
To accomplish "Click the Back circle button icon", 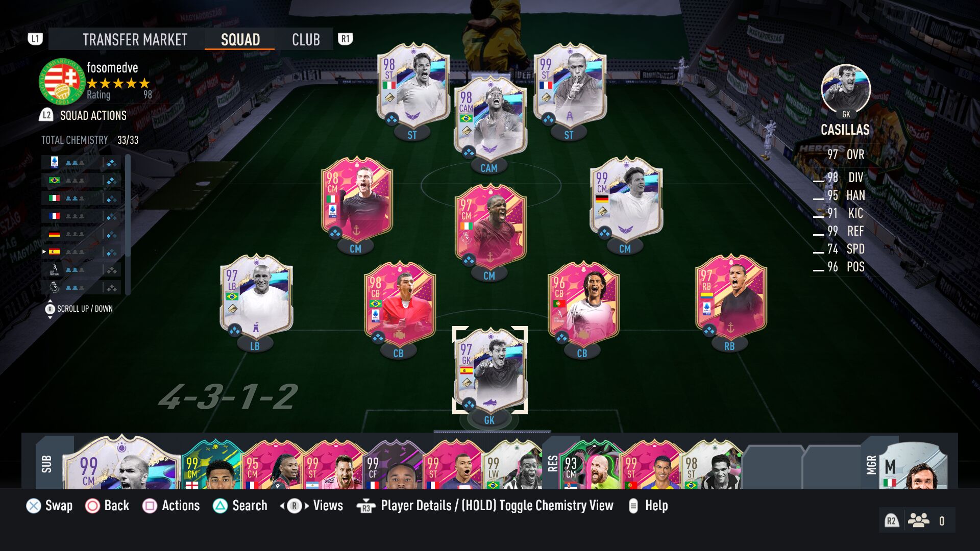I will (x=92, y=506).
